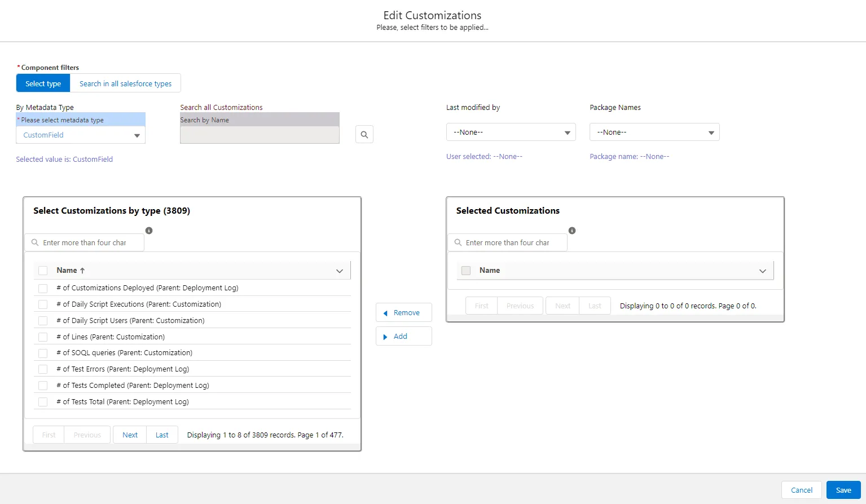Click the Remove button's left arrow icon
This screenshot has height=504, width=866.
pyautogui.click(x=385, y=313)
